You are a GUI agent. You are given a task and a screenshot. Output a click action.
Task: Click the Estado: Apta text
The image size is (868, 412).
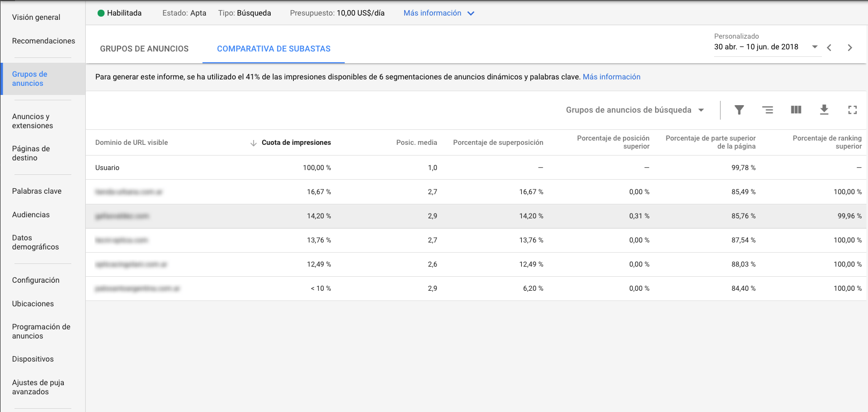184,13
